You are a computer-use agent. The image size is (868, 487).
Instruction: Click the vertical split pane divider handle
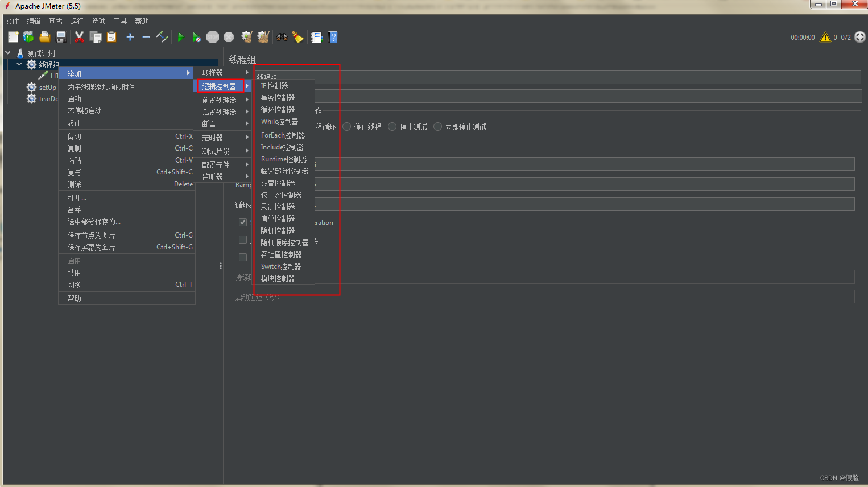[x=221, y=265]
